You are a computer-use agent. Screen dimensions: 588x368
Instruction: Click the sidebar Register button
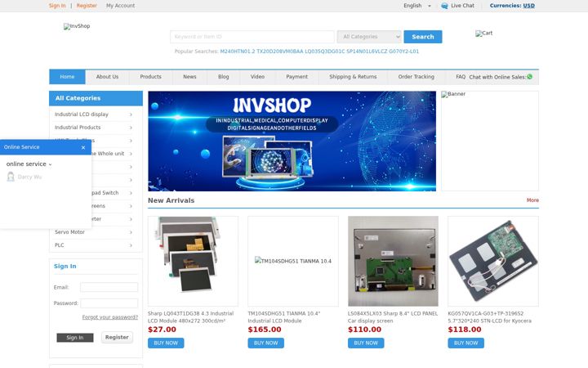(x=117, y=337)
